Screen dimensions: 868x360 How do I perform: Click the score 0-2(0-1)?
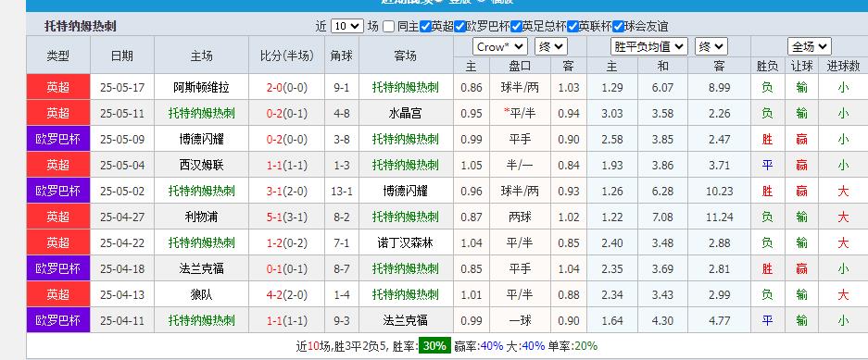coord(287,113)
